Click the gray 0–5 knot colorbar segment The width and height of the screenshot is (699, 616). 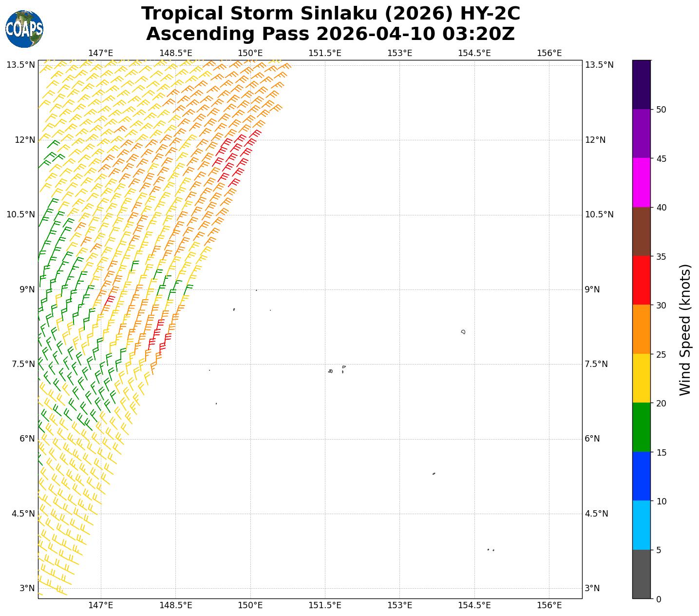tap(641, 574)
